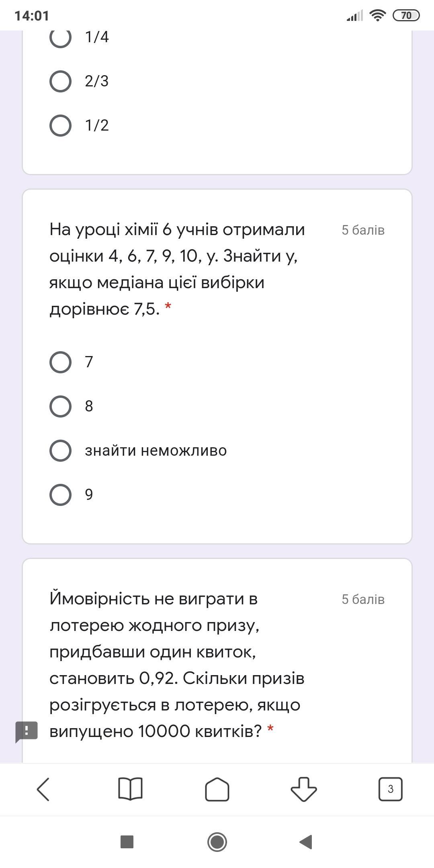Choose answer 8 for the median question
Screen dimensions: 434x868
click(x=60, y=406)
